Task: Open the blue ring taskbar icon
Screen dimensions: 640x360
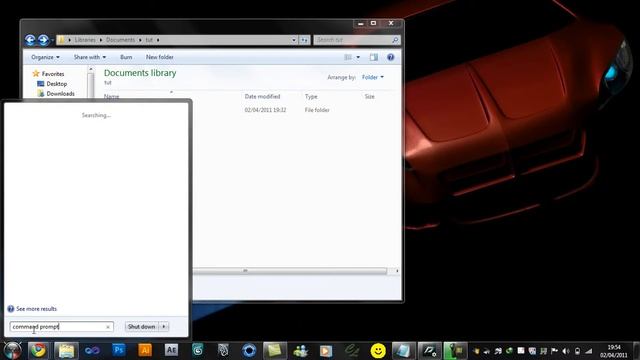Action: [x=249, y=350]
